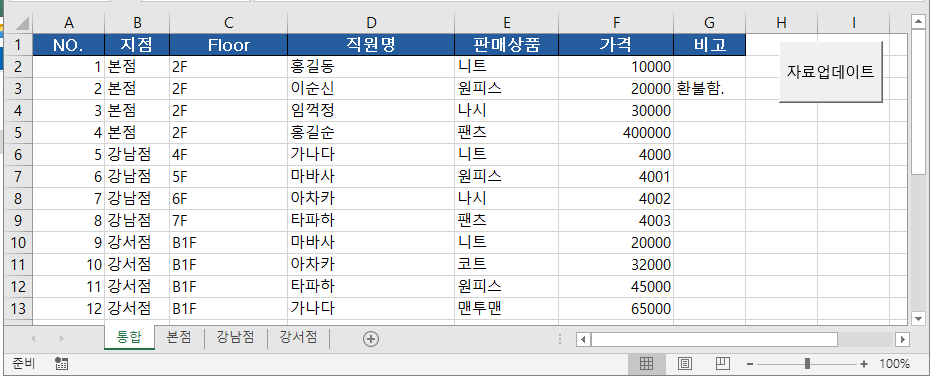Click the 비고 header cell
This screenshot has width=930, height=376.
tap(709, 44)
